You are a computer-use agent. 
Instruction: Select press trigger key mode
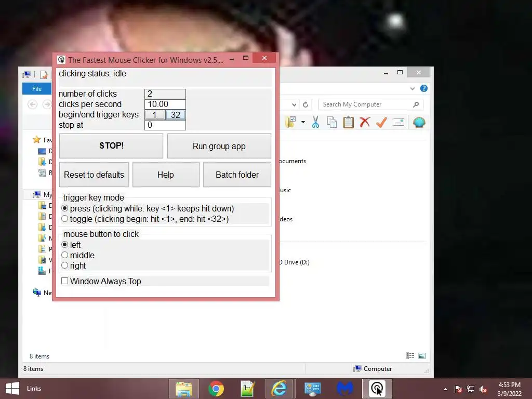(x=65, y=208)
